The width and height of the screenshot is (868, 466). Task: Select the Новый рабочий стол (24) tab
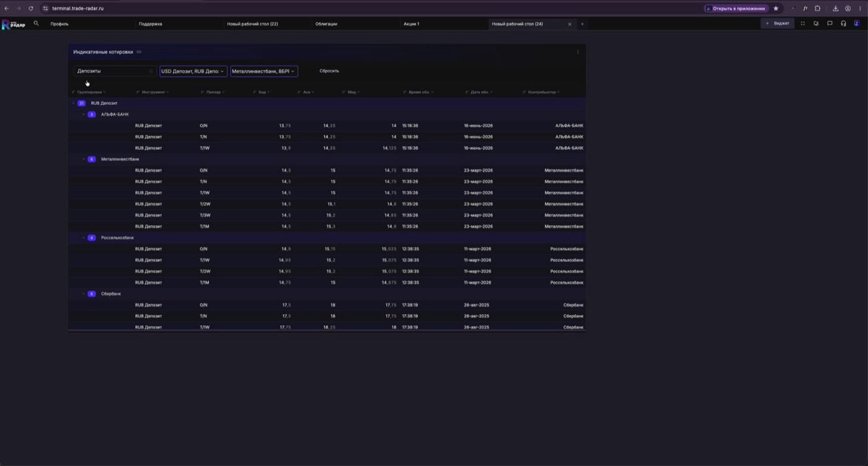pyautogui.click(x=517, y=24)
